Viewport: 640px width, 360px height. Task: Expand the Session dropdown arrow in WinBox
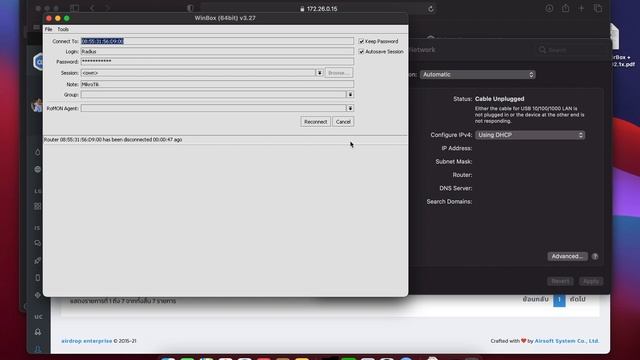tap(320, 73)
